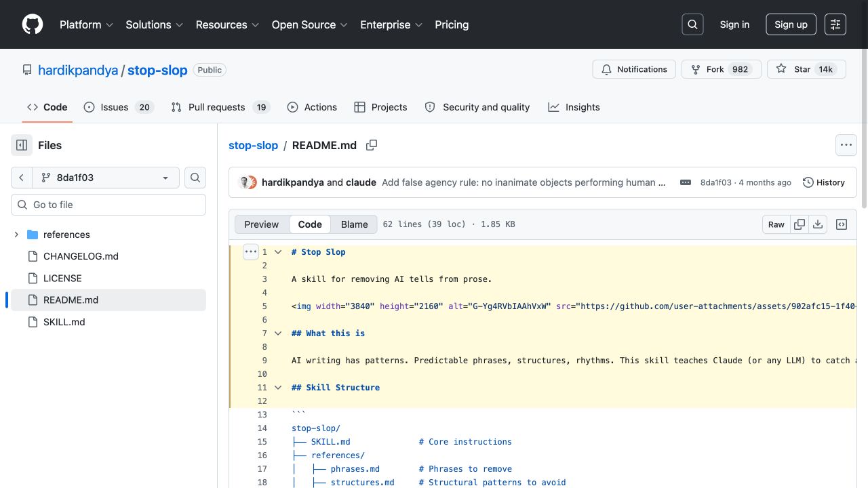The image size is (868, 488).
Task: Open the Notifications bell button
Action: (x=634, y=69)
